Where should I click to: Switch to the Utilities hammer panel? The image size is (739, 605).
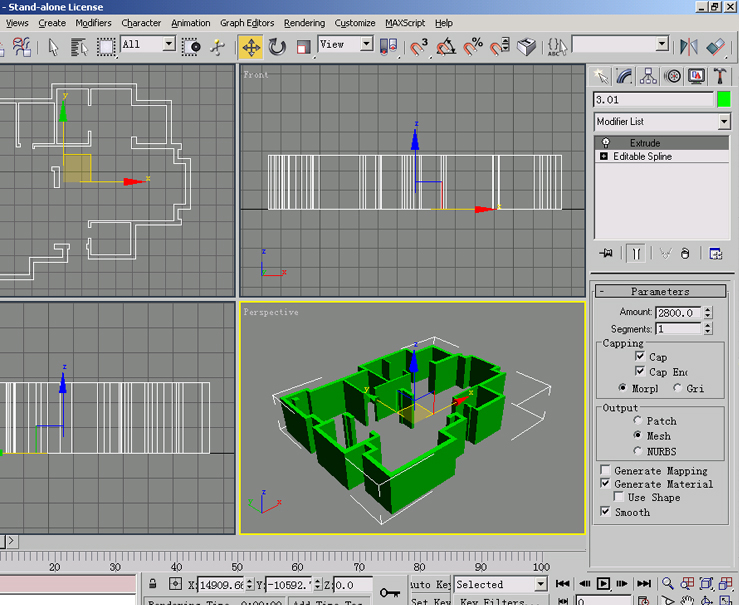[x=721, y=76]
